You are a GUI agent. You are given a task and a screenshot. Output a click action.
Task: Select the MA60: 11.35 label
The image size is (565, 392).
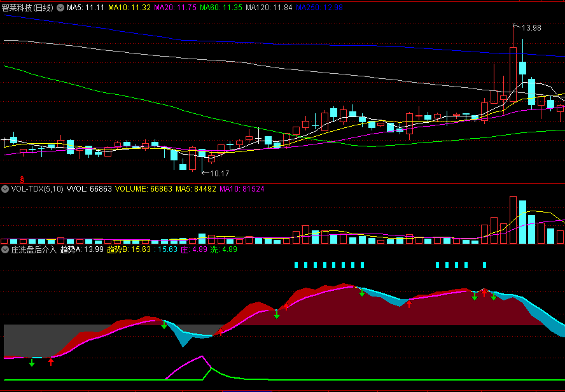(x=221, y=8)
